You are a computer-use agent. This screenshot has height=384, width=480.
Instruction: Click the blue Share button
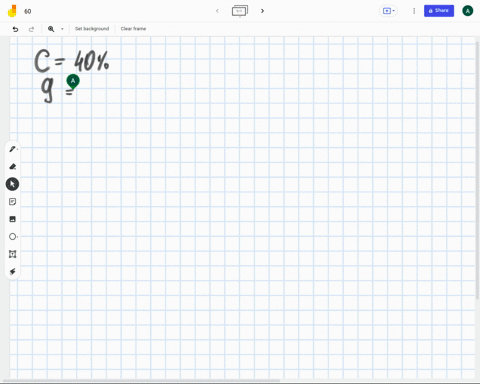point(439,11)
